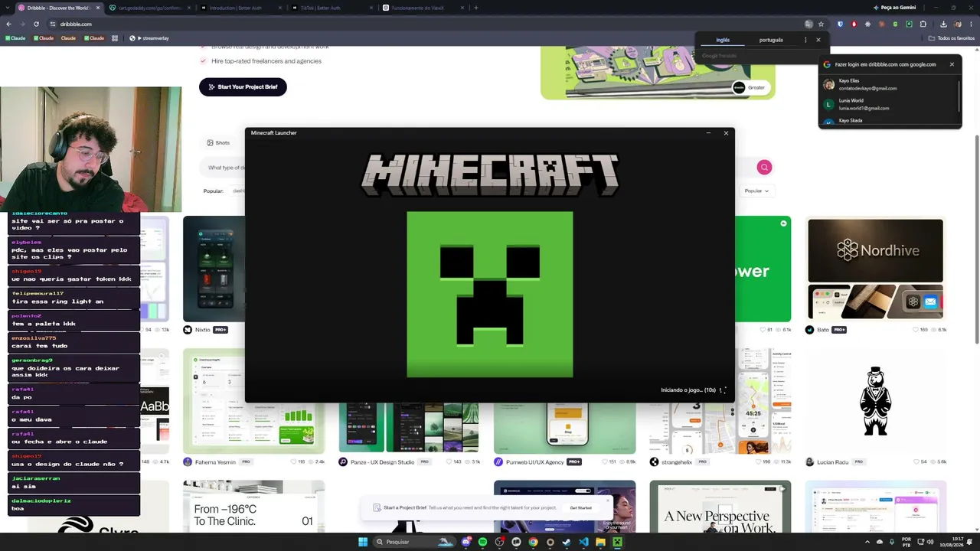Close the Google Translate popup
Viewport: 980px width, 551px height.
click(818, 40)
